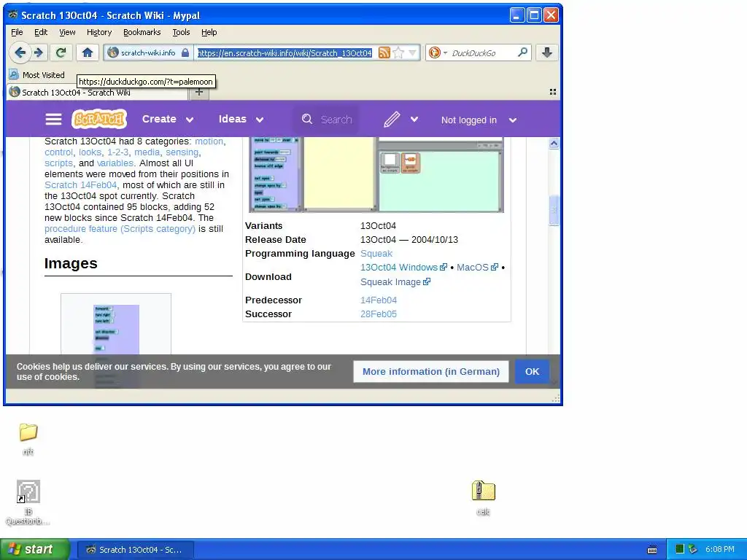
Task: Go back with the browser Back arrow
Action: point(20,52)
